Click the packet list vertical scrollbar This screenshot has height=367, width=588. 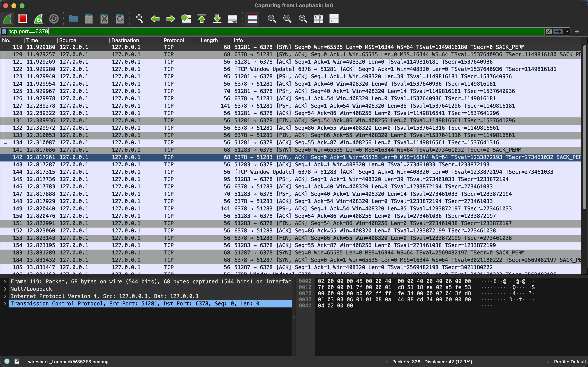coord(585,126)
